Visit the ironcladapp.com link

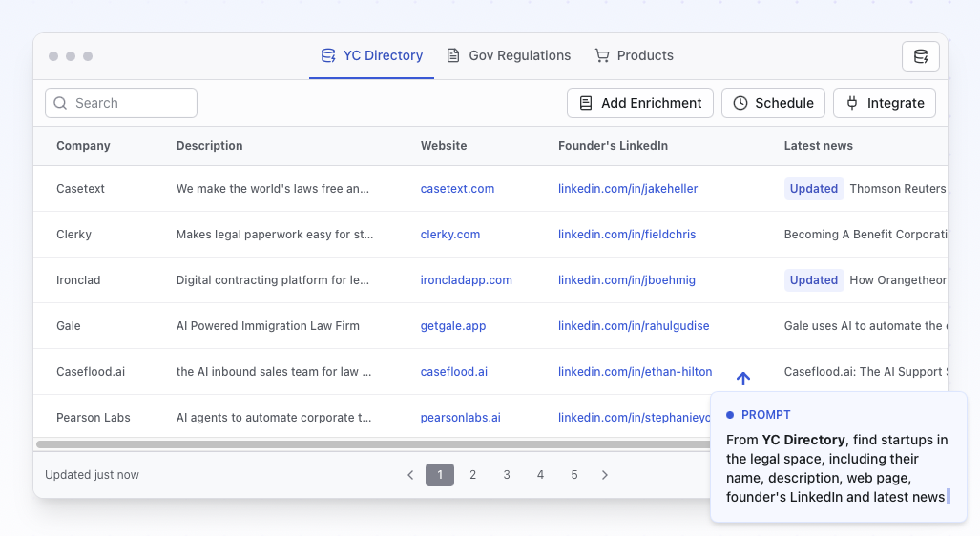tap(467, 279)
